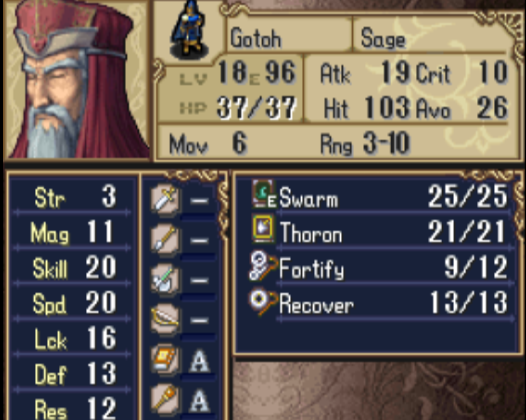This screenshot has width=526, height=420.
Task: Click the sword weapon rank icon
Action: [x=165, y=199]
